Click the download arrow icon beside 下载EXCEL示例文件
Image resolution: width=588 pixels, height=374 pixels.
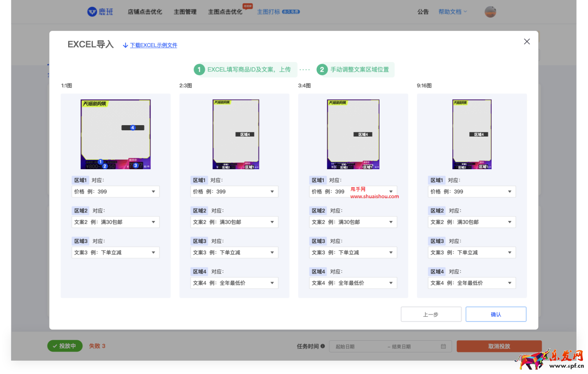click(x=125, y=46)
